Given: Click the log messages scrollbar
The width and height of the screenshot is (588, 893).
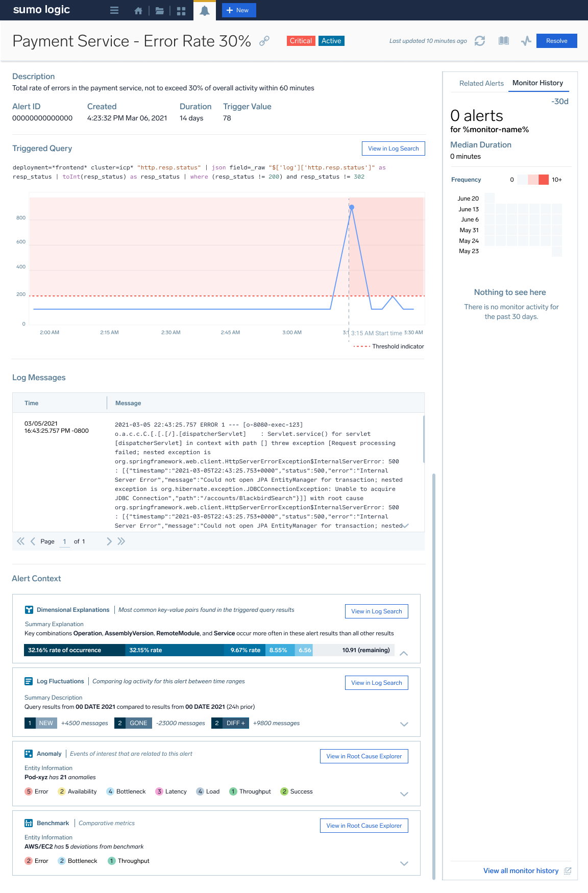Looking at the screenshot, I should click(424, 439).
